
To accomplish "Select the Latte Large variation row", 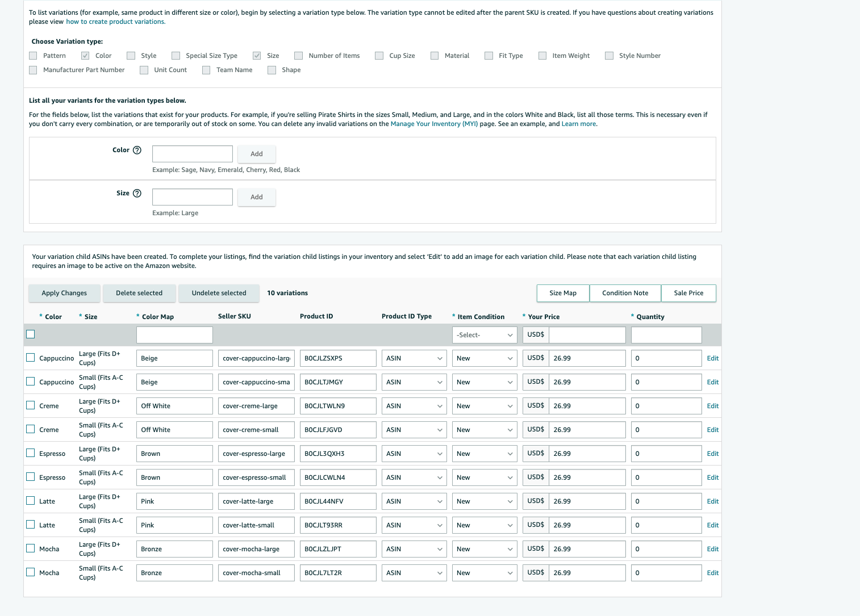I will [x=31, y=501].
